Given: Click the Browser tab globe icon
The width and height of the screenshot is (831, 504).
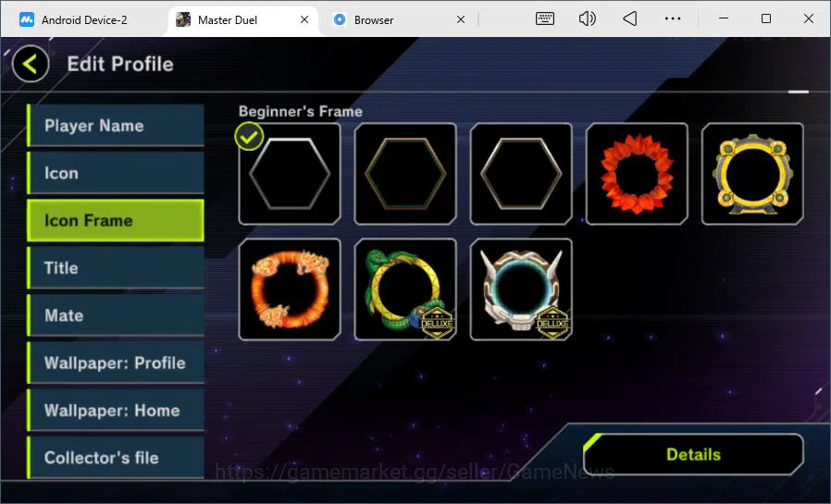Looking at the screenshot, I should click(x=340, y=19).
